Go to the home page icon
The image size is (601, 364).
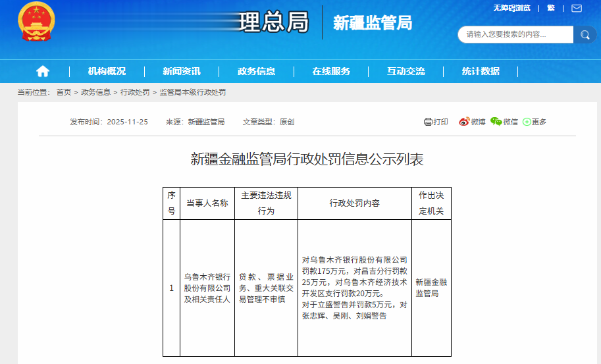click(43, 71)
